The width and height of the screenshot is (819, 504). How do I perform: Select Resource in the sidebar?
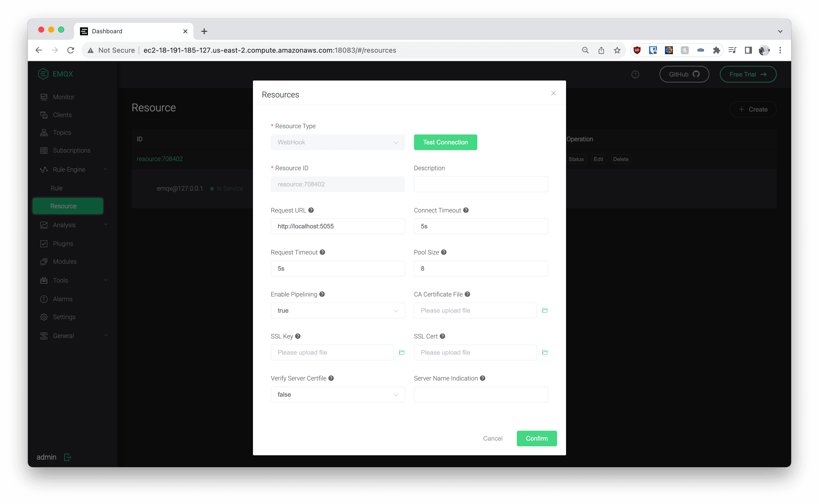pyautogui.click(x=68, y=206)
